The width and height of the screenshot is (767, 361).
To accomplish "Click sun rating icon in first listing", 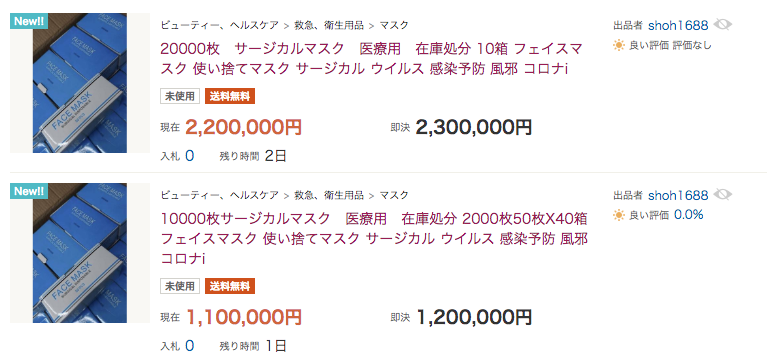I will point(619,46).
